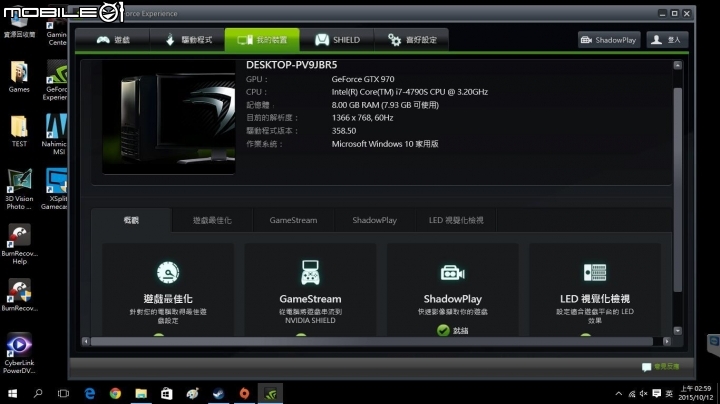Click the volume speaker tray icon
This screenshot has width=720, height=404.
644,393
